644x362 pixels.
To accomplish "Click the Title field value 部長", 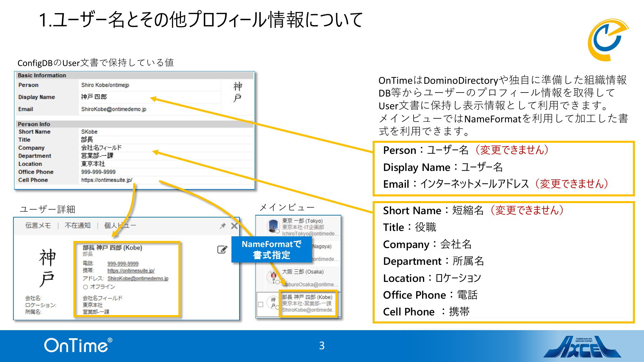I will click(x=87, y=139).
